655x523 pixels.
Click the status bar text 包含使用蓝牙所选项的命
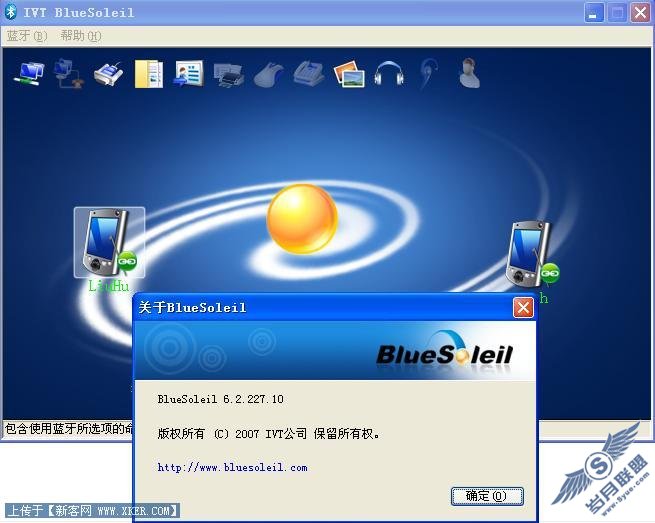[x=69, y=429]
